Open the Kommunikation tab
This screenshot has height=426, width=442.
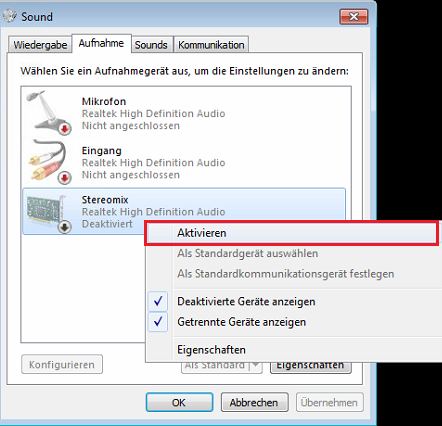[211, 45]
